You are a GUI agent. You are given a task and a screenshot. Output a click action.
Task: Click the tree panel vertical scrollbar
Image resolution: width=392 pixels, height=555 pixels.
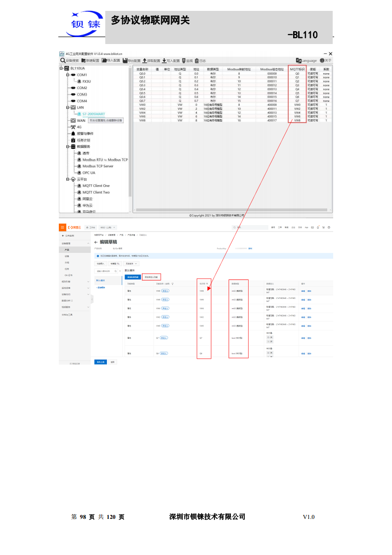(130, 132)
